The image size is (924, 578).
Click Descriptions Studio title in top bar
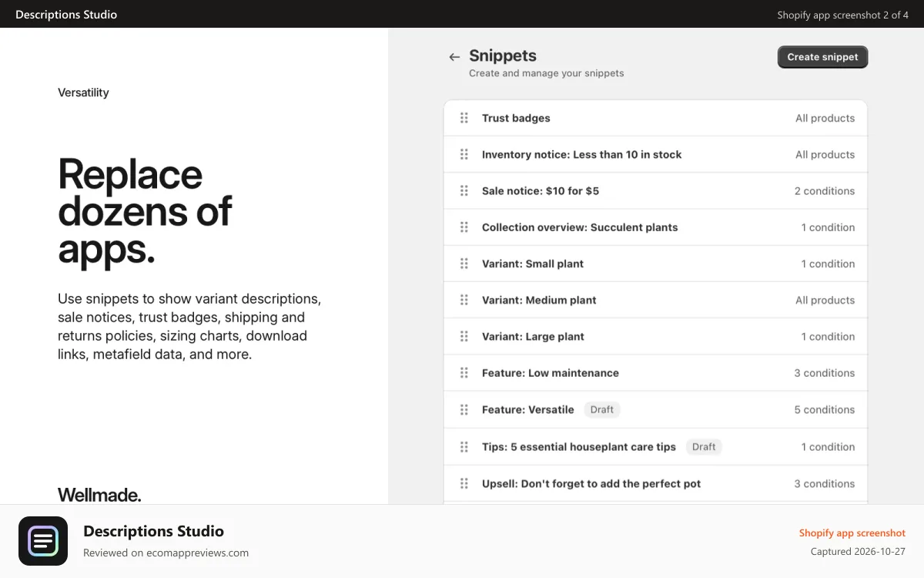(x=66, y=15)
